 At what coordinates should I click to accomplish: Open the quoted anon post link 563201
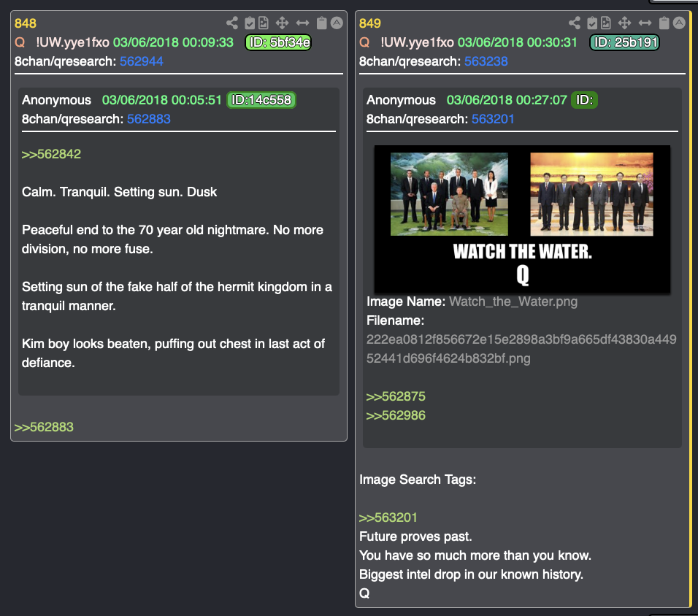[494, 119]
